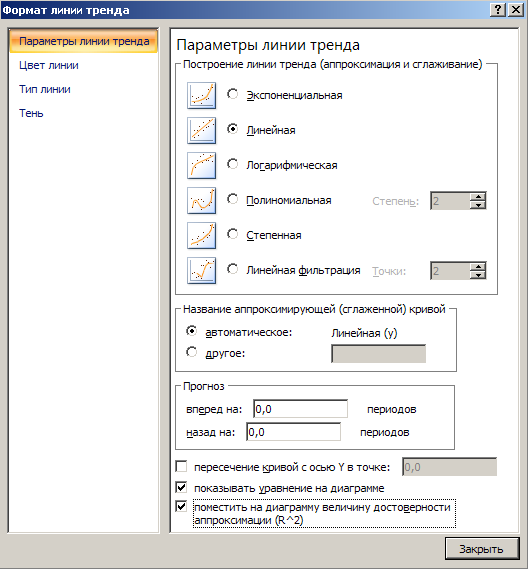Image resolution: width=528 pixels, height=569 pixels.
Task: Click the help question mark button
Action: (498, 10)
